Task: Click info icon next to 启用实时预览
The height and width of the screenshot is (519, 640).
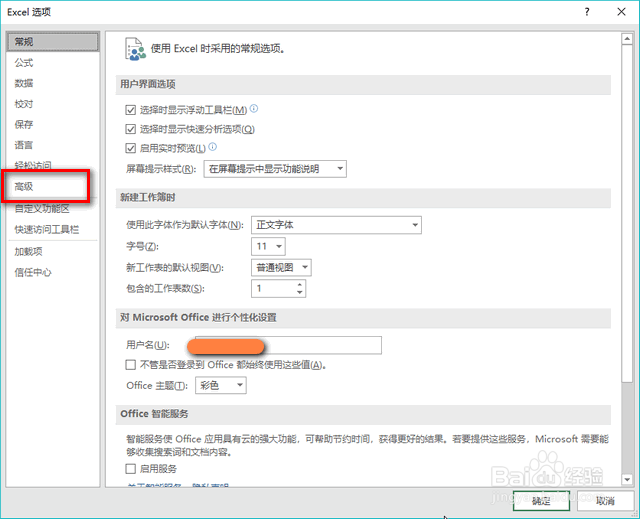Action: pos(213,147)
